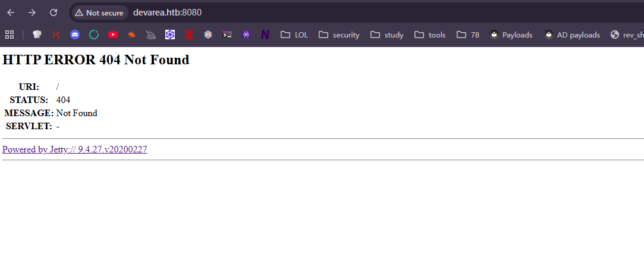Open the orange bug bookmark icon
Image resolution: width=644 pixels, height=262 pixels.
point(132,35)
